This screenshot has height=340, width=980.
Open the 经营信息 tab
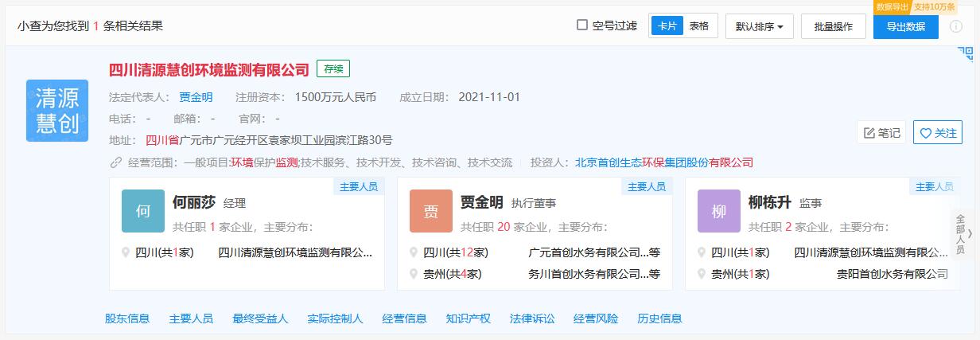pyautogui.click(x=404, y=319)
